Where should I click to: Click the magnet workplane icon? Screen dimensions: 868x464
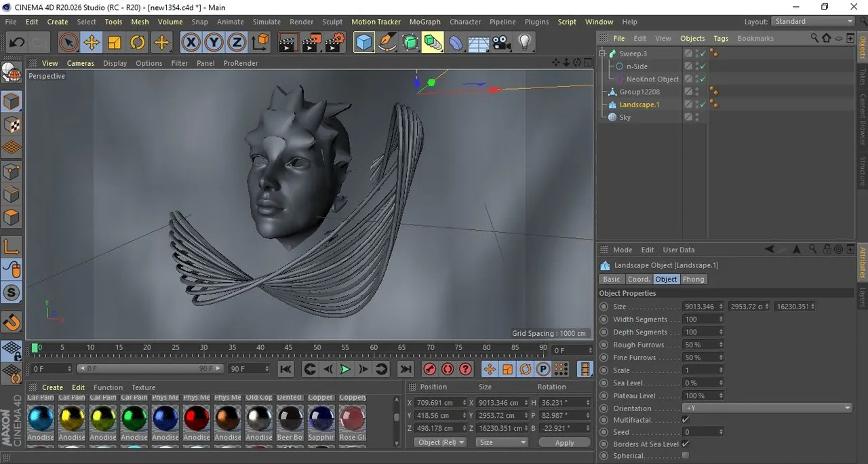coord(12,322)
